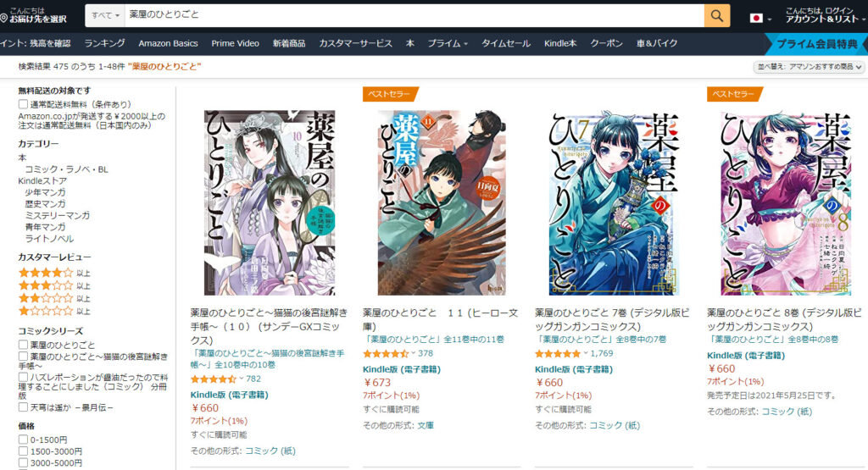Viewport: 868px width, 470px height.
Task: Expand the プライム navigation dropdown
Action: (448, 43)
